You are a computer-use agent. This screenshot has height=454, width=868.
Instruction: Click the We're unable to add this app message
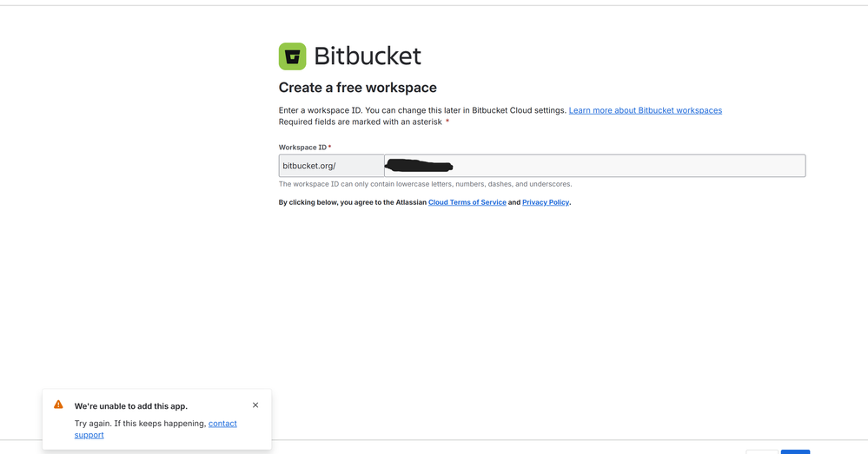[x=131, y=406]
